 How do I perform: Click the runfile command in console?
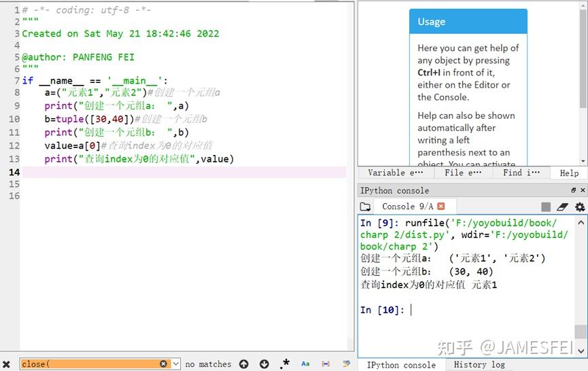(464, 234)
